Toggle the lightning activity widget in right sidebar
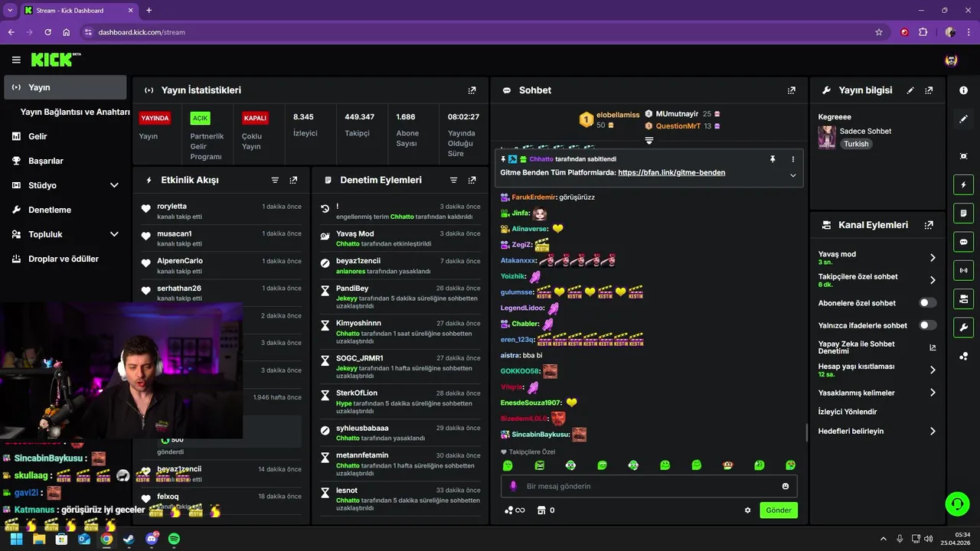This screenshot has width=980, height=551. 963,184
